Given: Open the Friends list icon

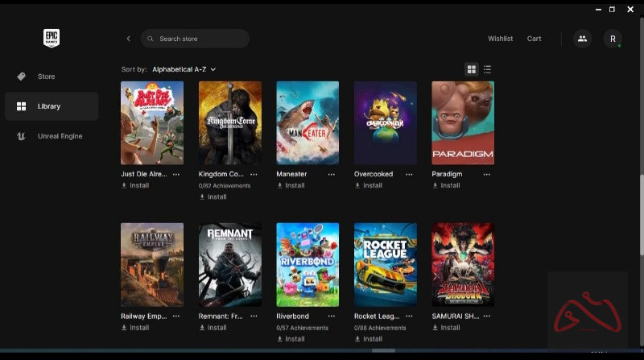Looking at the screenshot, I should 581,39.
